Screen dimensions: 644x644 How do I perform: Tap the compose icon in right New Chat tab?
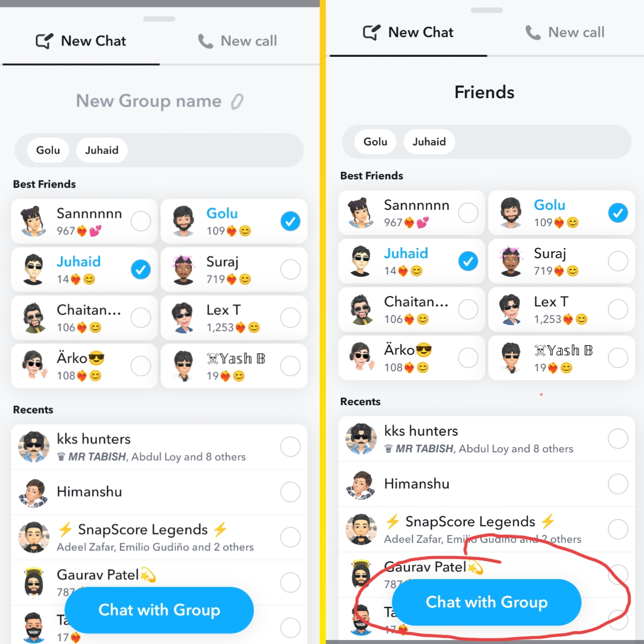pyautogui.click(x=372, y=33)
